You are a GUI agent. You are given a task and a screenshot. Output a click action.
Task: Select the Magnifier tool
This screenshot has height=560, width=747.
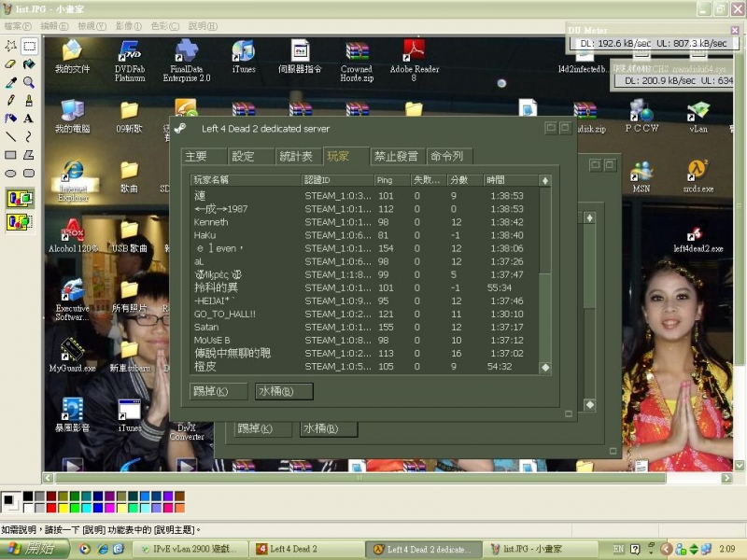pos(29,82)
